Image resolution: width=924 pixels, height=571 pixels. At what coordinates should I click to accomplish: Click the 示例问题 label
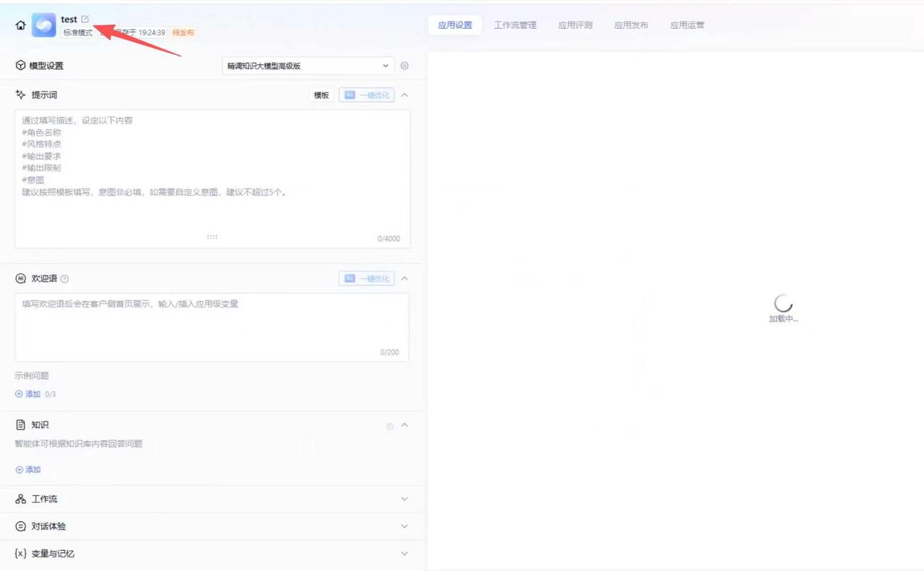click(x=32, y=375)
